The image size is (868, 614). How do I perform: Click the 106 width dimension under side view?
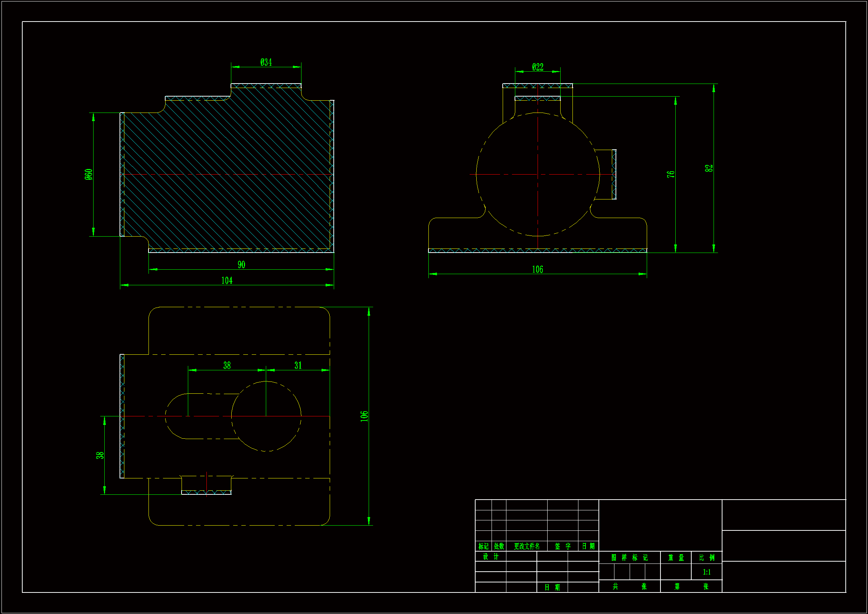tap(537, 269)
